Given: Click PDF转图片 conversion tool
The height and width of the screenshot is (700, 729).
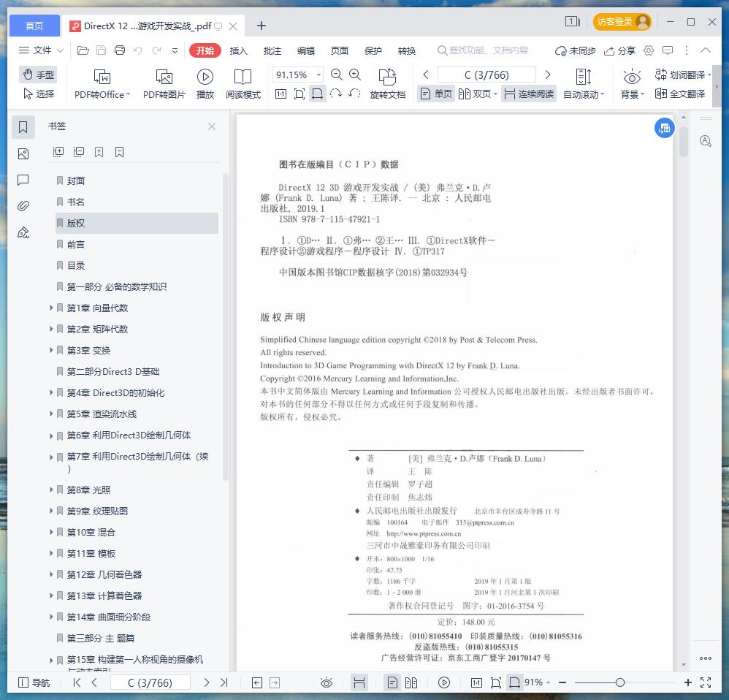Looking at the screenshot, I should (164, 84).
